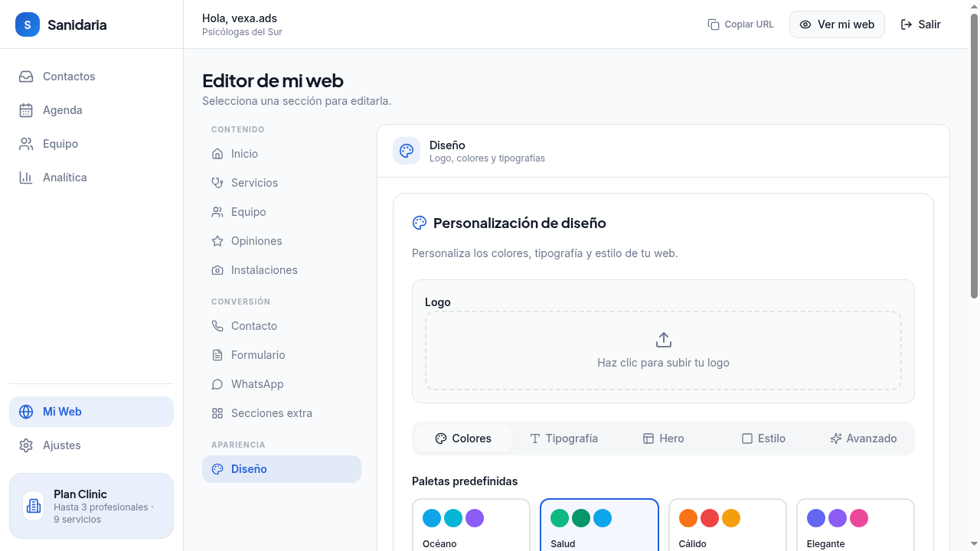The height and width of the screenshot is (551, 980).
Task: Log out with Salir
Action: tap(920, 24)
